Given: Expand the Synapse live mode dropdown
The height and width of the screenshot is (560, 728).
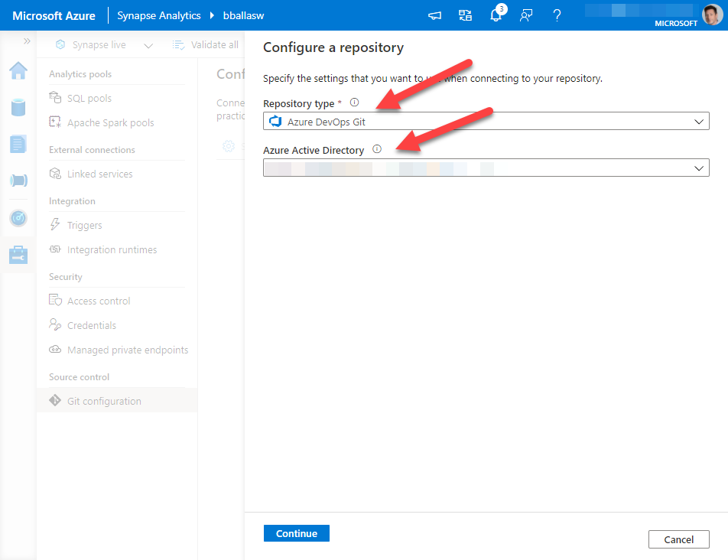Looking at the screenshot, I should tap(148, 45).
